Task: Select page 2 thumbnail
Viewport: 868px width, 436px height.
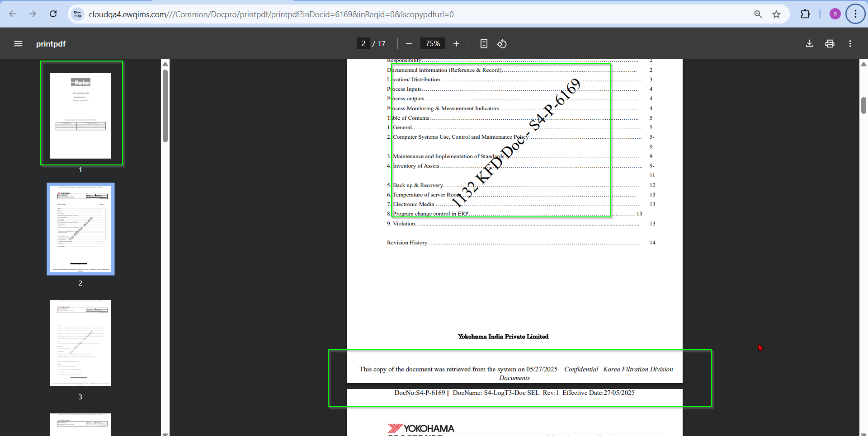Action: point(80,229)
